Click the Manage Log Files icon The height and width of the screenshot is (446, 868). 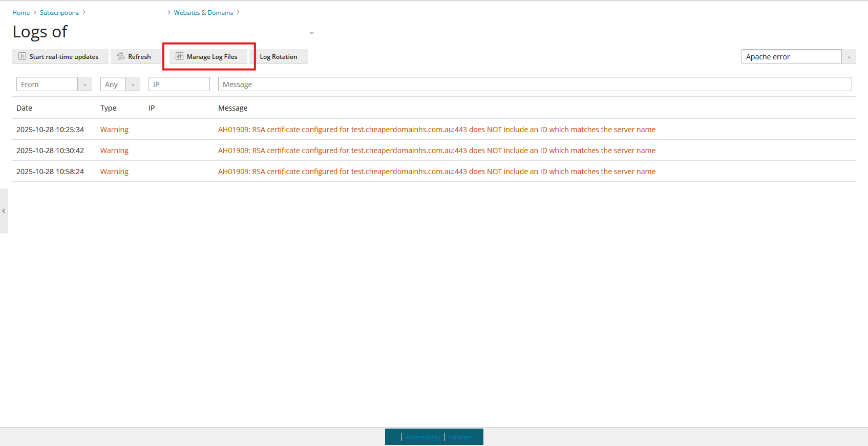tap(179, 56)
